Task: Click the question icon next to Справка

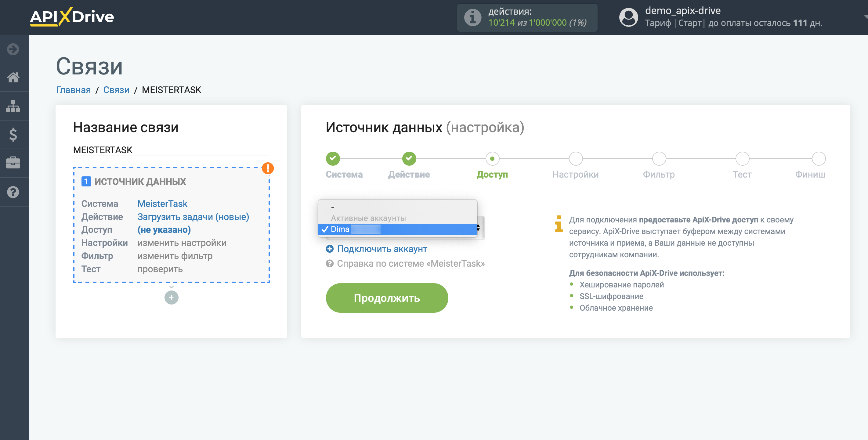Action: coord(330,263)
